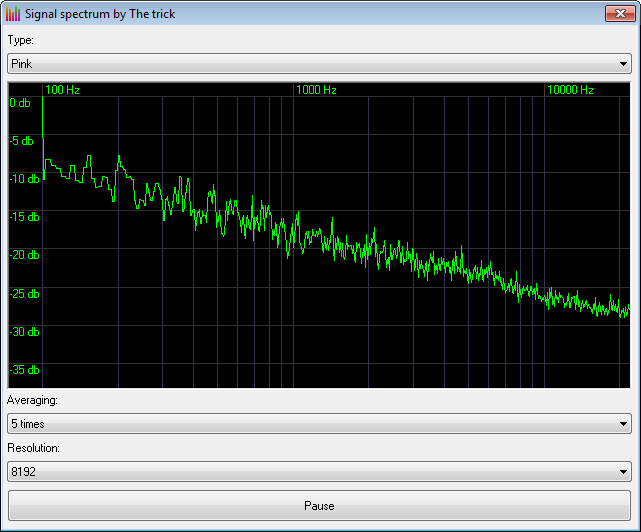Close the Signal spectrum window
This screenshot has height=532, width=641.
[618, 14]
